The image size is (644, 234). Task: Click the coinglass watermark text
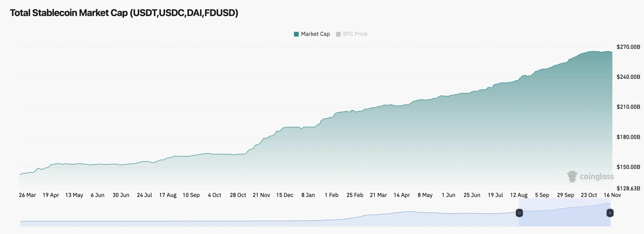coord(597,177)
